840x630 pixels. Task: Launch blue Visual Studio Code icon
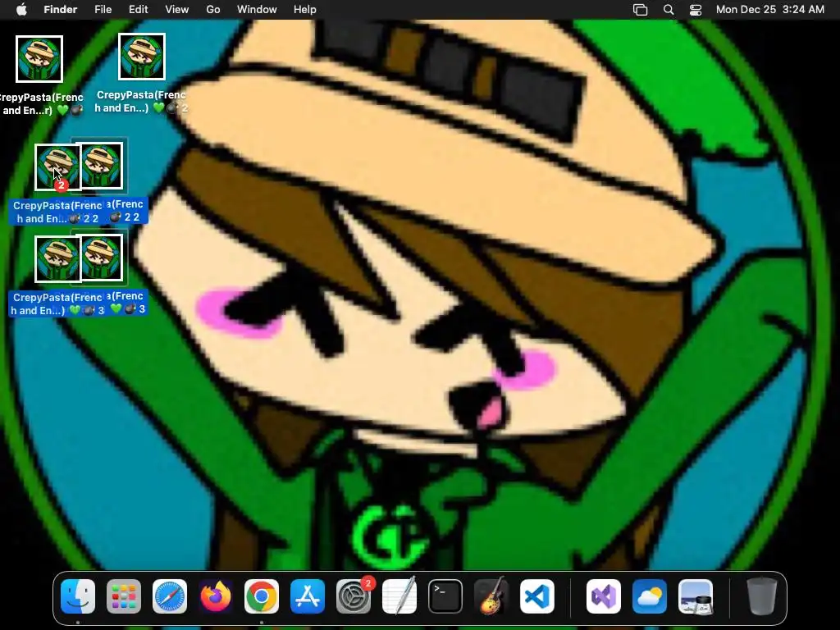(537, 596)
